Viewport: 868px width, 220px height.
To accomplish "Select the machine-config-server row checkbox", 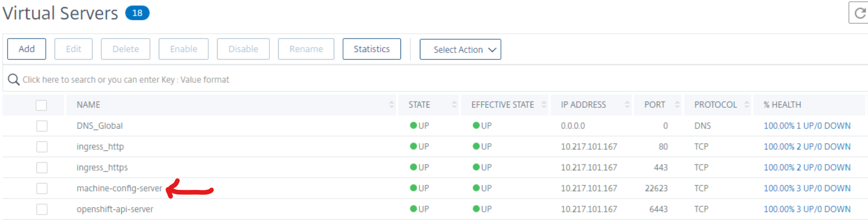I will click(x=42, y=189).
